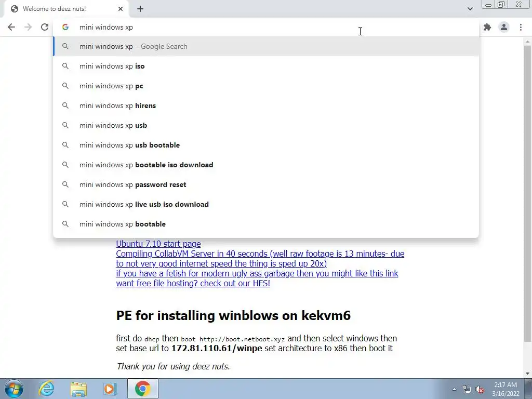Open Chrome's three-dot menu

click(x=521, y=27)
